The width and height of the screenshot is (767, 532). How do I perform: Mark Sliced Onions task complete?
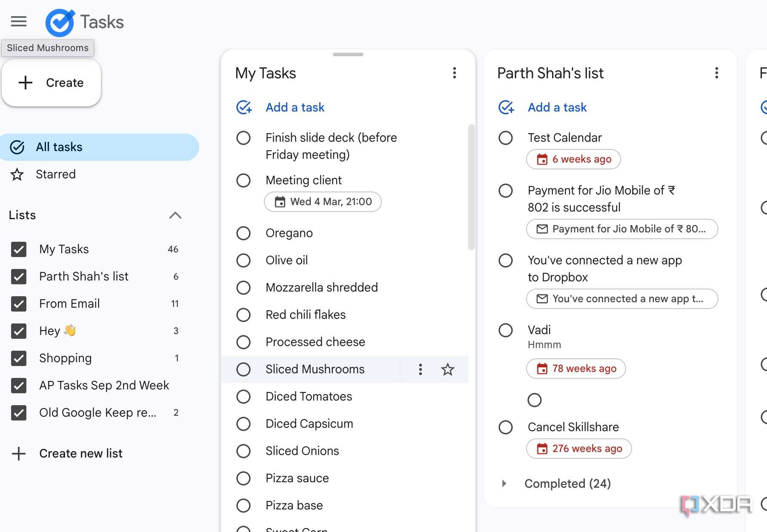coord(243,451)
